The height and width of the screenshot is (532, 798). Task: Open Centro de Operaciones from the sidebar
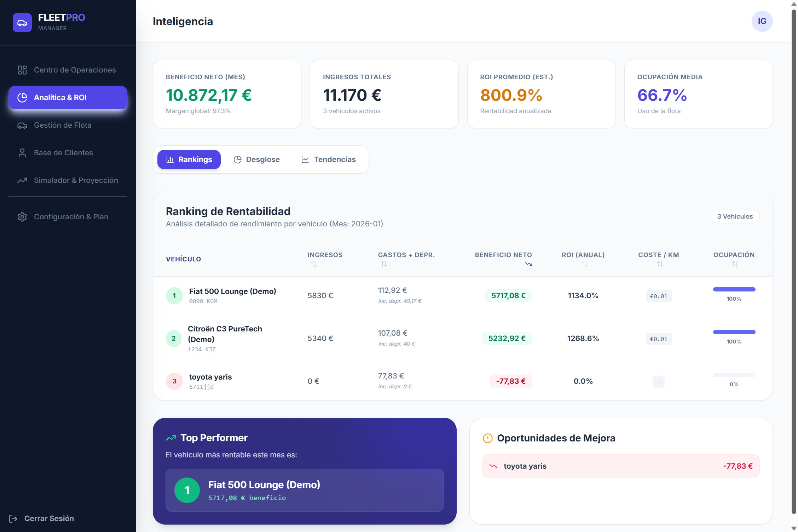22,70
